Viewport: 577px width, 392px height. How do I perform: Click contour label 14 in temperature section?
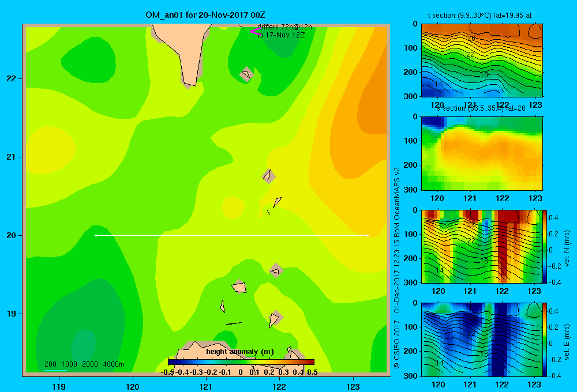pos(439,84)
